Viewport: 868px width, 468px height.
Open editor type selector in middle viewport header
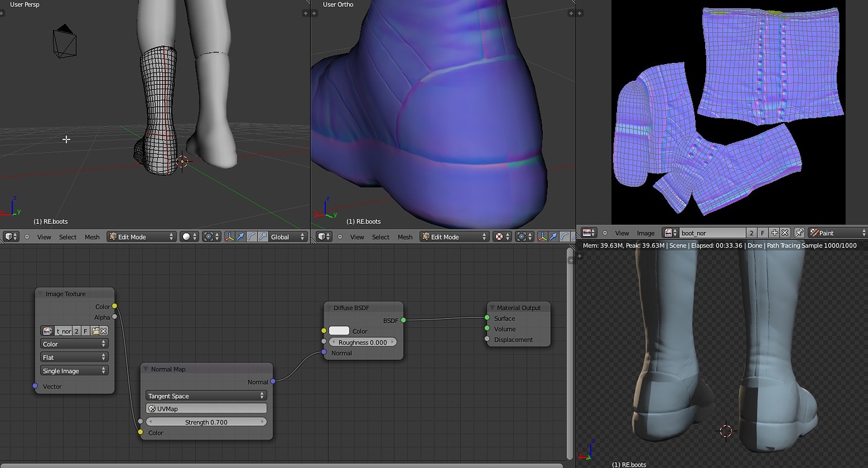324,237
